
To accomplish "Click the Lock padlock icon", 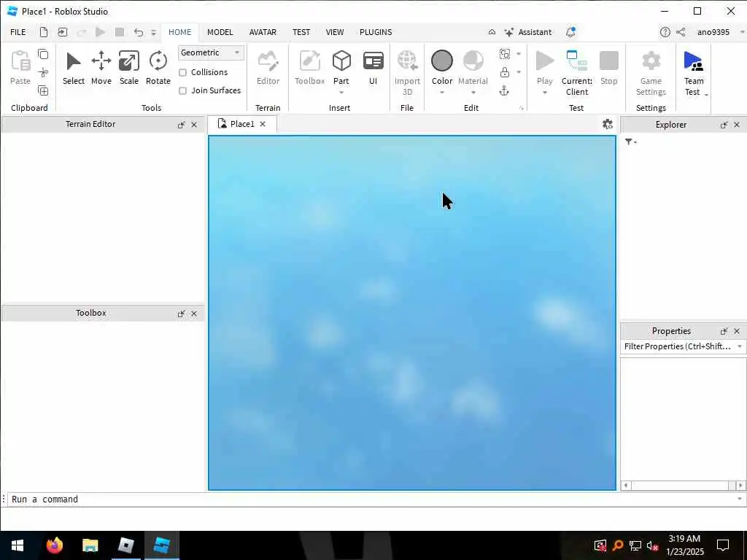I will pyautogui.click(x=505, y=72).
